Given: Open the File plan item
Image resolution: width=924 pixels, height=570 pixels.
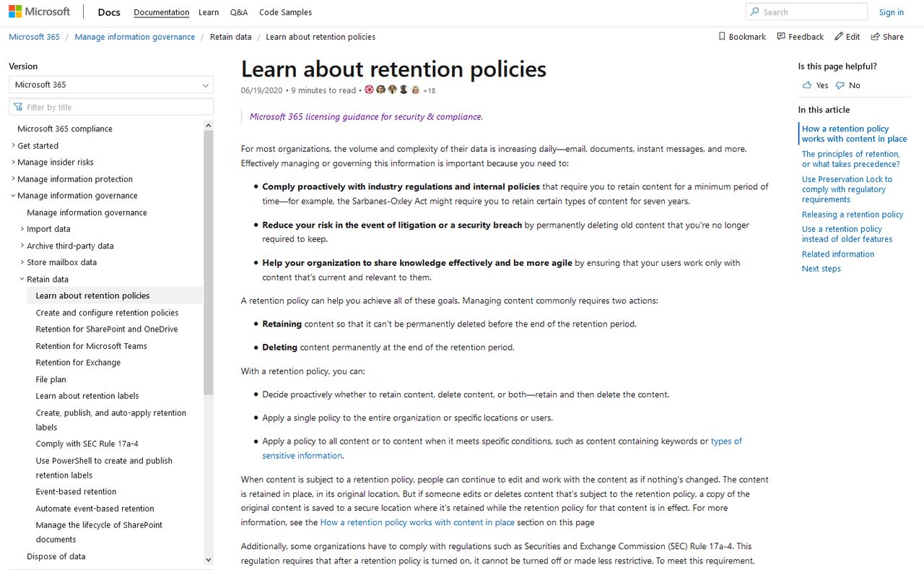Looking at the screenshot, I should (x=51, y=379).
